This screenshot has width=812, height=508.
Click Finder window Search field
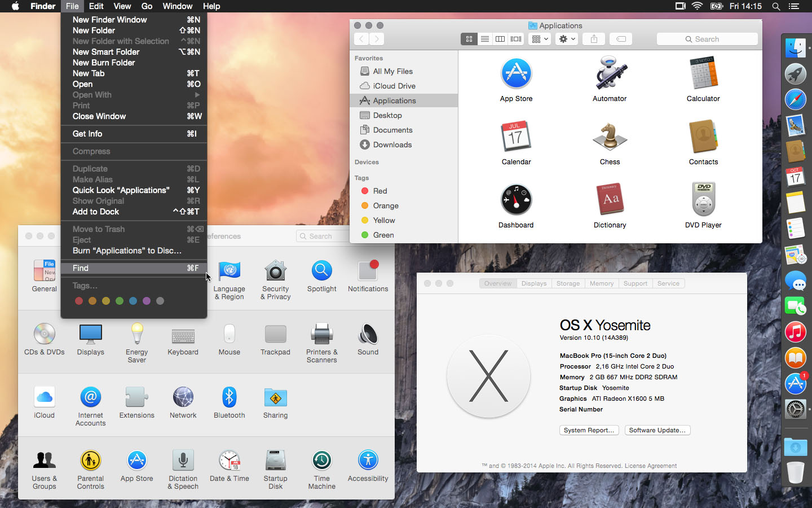coord(707,39)
